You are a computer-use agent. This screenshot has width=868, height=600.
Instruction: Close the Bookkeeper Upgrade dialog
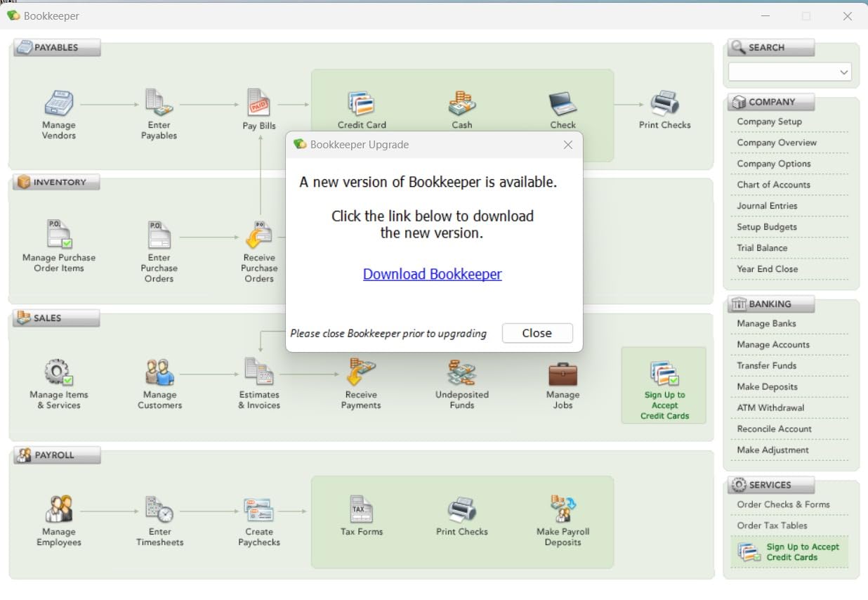coord(537,333)
